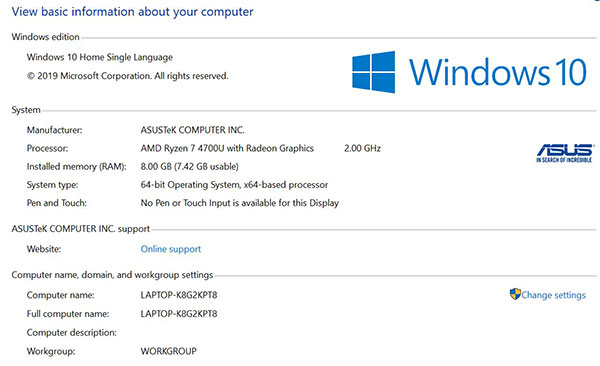
Task: Click the Windows edition section header
Action: [x=46, y=37]
